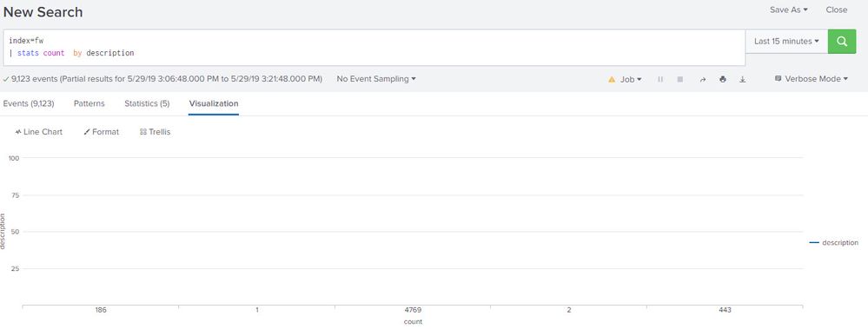The height and width of the screenshot is (329, 868).
Task: Switch to the Statistics (5) tab
Action: pos(147,103)
